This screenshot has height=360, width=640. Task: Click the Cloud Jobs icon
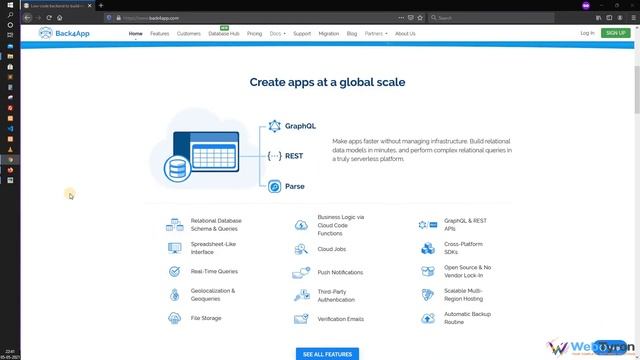(x=301, y=249)
